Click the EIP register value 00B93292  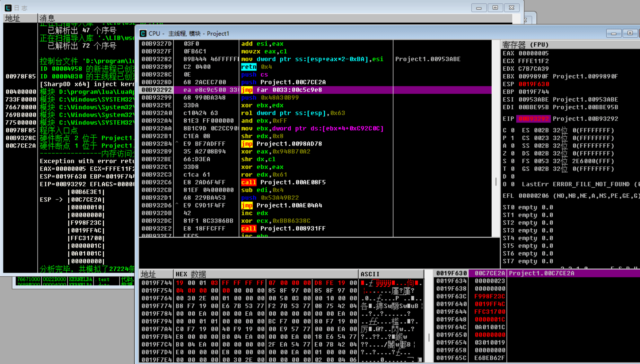point(534,119)
